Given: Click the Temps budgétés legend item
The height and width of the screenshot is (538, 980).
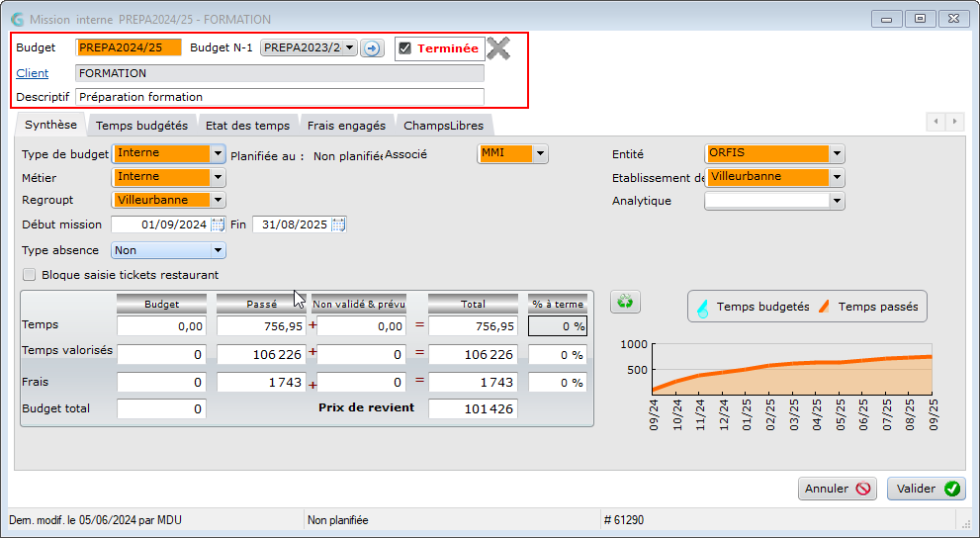Looking at the screenshot, I should click(x=753, y=307).
